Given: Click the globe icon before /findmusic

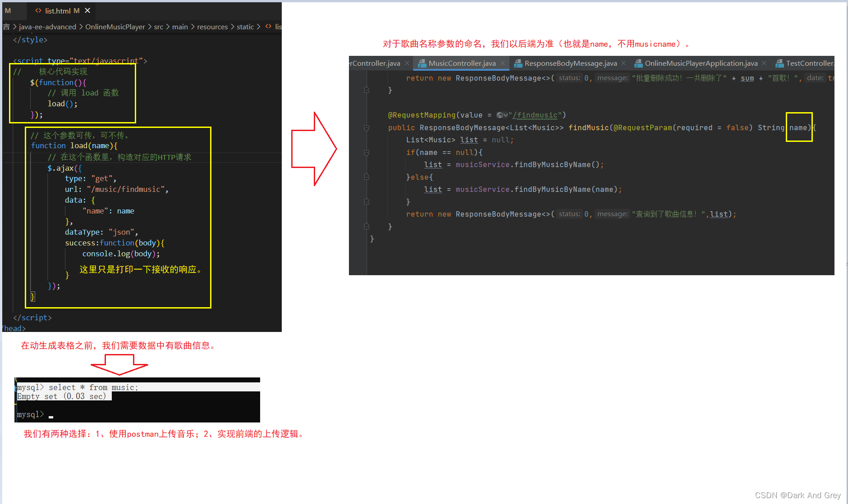Looking at the screenshot, I should coord(500,115).
